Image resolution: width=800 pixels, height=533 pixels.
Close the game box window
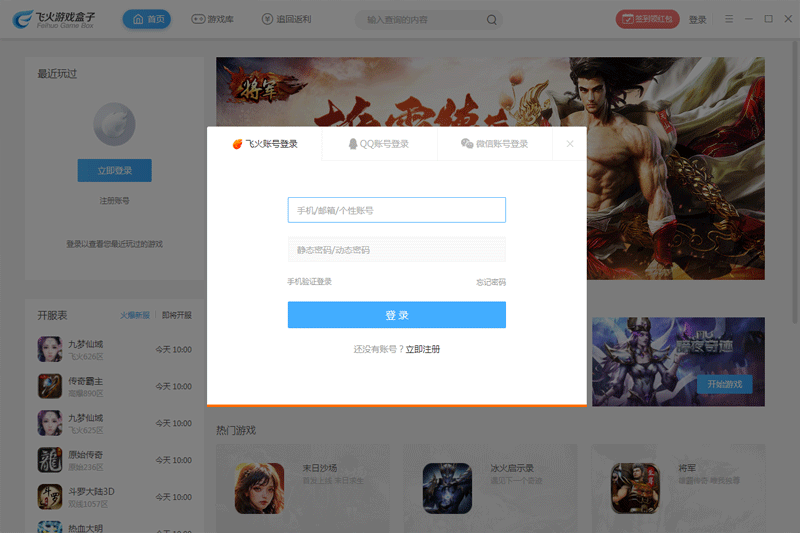tap(788, 19)
